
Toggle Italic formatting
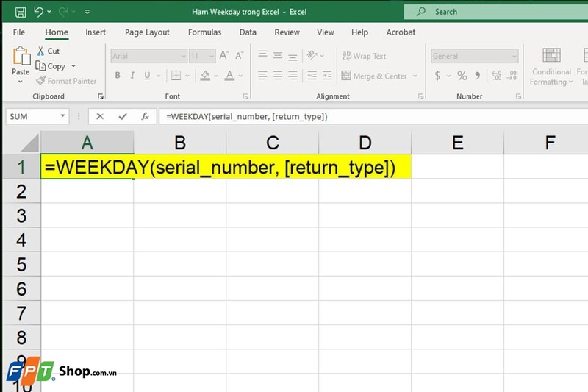132,76
